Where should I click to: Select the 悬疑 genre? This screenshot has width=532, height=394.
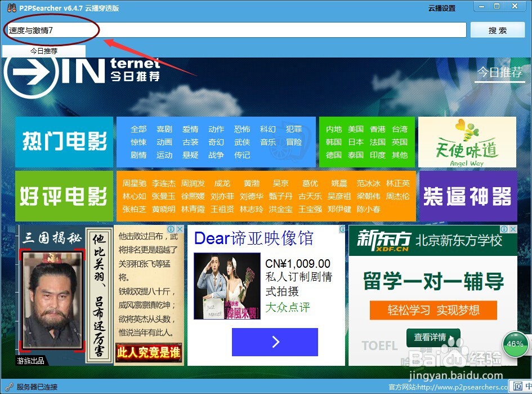(190, 155)
